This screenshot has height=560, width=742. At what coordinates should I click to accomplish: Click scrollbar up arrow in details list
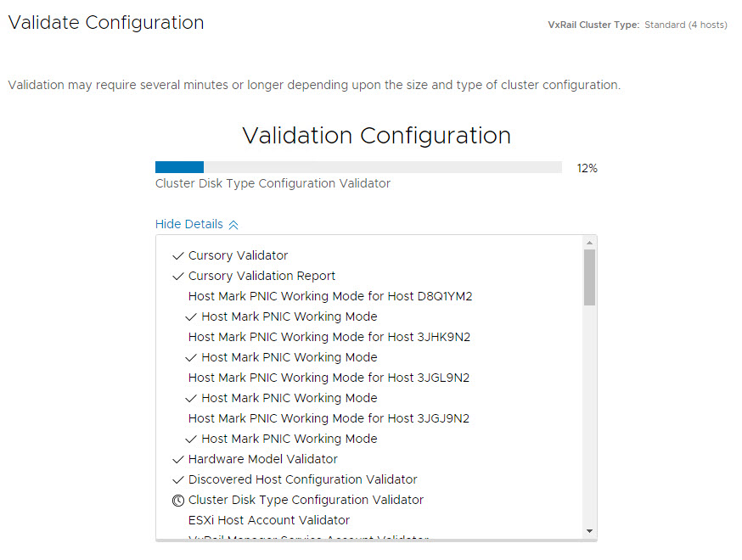pos(589,243)
